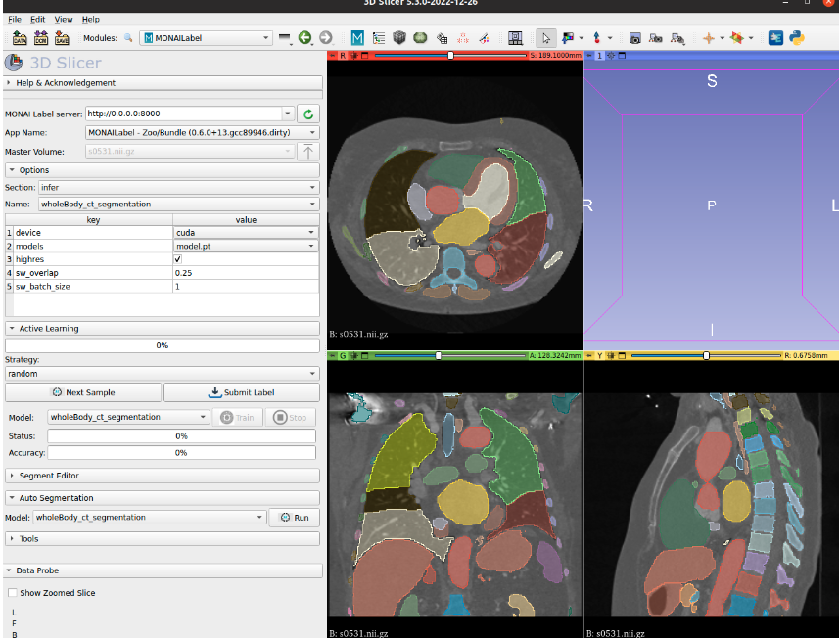Viewport: 840px width, 638px height.
Task: Open the MONAI Label server address dropdown
Action: (288, 114)
